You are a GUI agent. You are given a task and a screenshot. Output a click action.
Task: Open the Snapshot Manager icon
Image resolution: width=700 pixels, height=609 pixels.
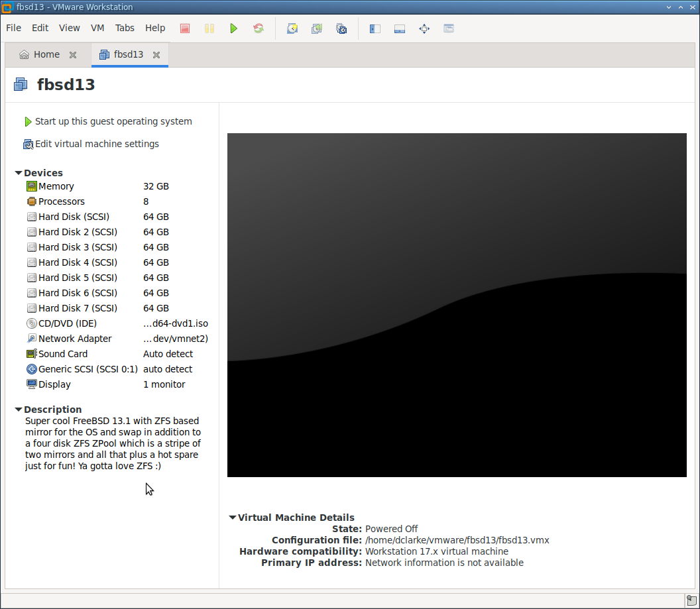click(x=341, y=28)
